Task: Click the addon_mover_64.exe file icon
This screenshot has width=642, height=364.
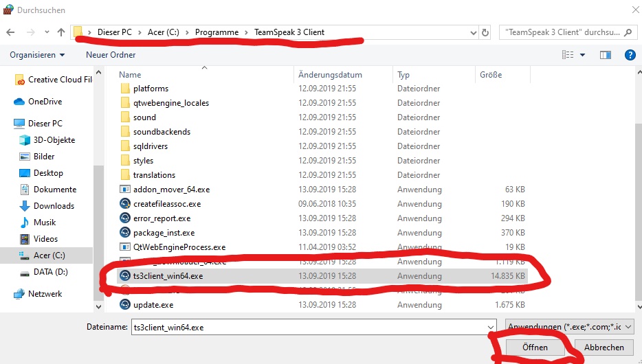Action: (125, 190)
